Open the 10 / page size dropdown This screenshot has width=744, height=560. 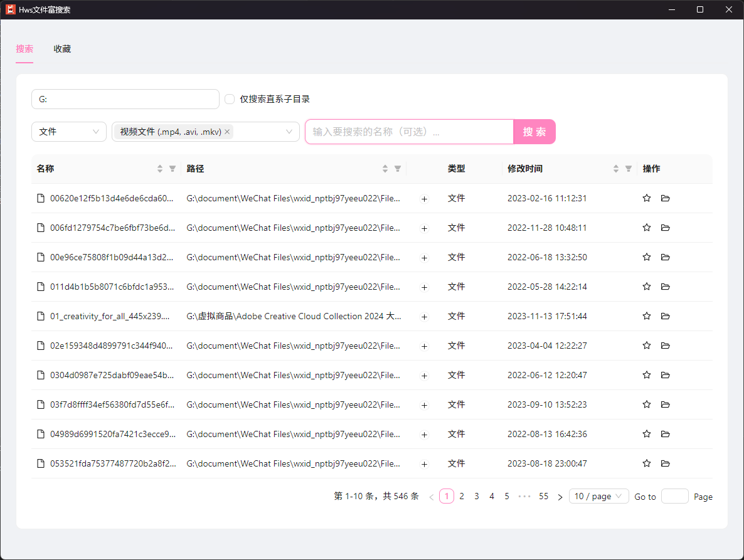(x=598, y=496)
